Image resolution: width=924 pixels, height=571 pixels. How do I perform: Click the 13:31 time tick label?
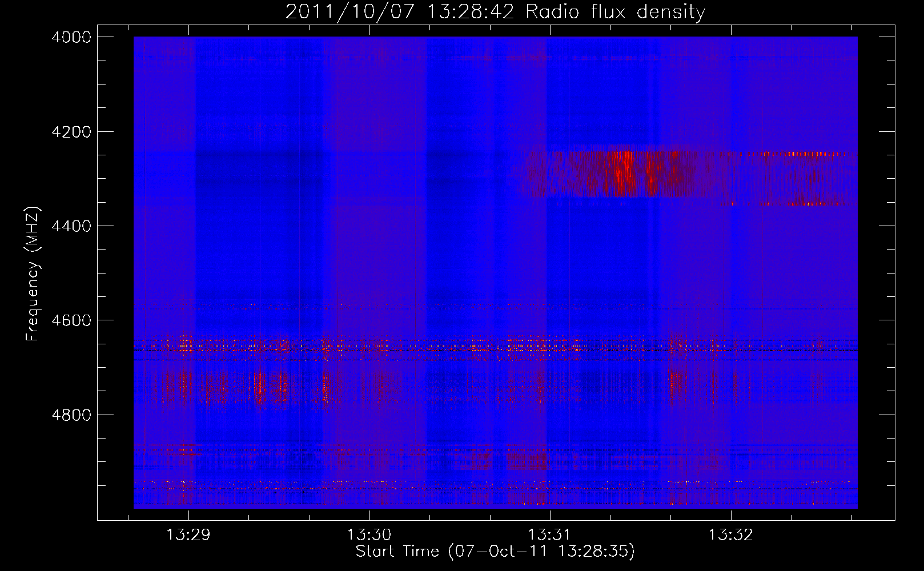pos(549,534)
